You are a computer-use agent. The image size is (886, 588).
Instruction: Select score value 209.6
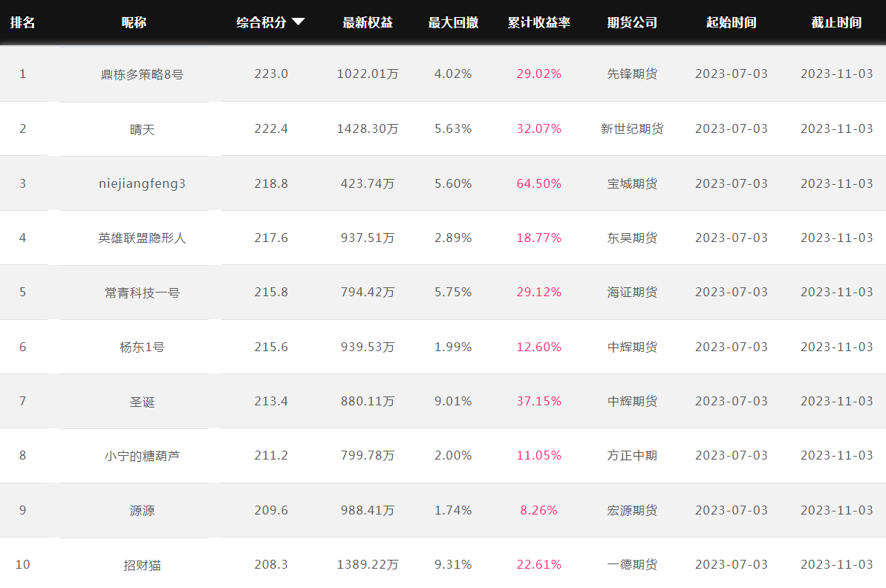click(x=271, y=510)
